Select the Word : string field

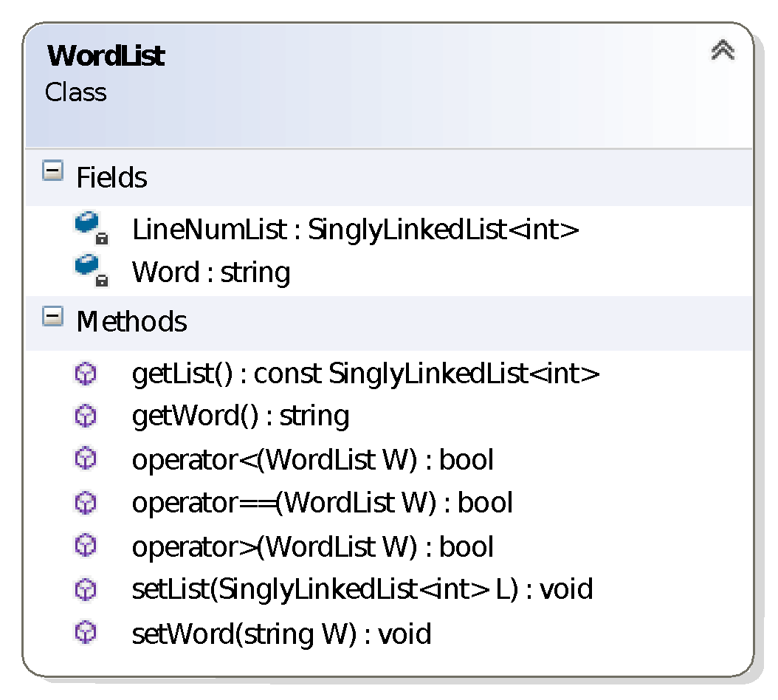(211, 272)
